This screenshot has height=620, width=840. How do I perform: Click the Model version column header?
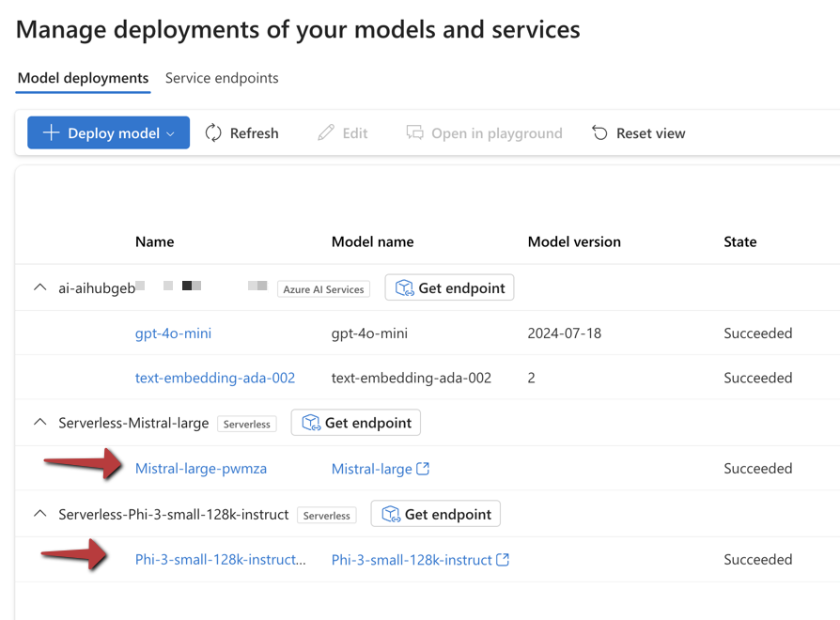tap(574, 241)
